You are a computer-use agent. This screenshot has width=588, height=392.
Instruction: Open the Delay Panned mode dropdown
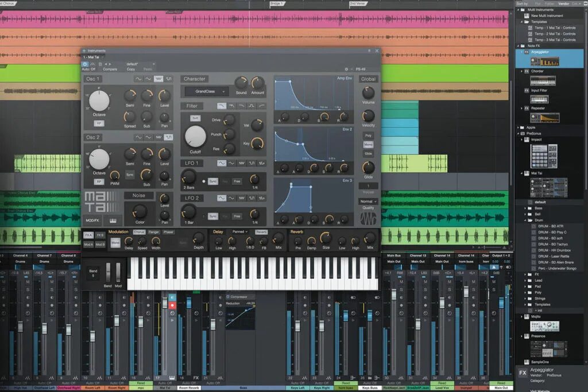click(x=240, y=232)
